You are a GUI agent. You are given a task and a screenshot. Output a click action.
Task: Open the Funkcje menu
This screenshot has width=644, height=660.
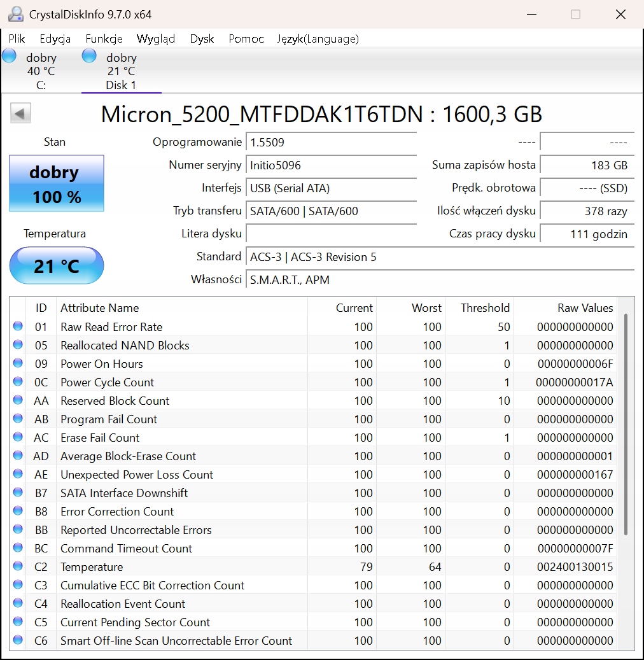(x=104, y=39)
